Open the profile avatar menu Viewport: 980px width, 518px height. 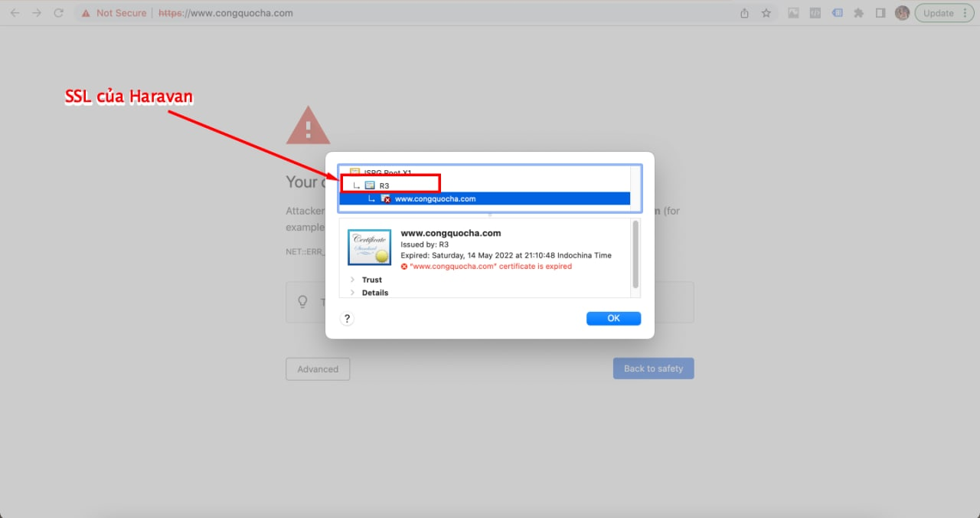tap(903, 13)
